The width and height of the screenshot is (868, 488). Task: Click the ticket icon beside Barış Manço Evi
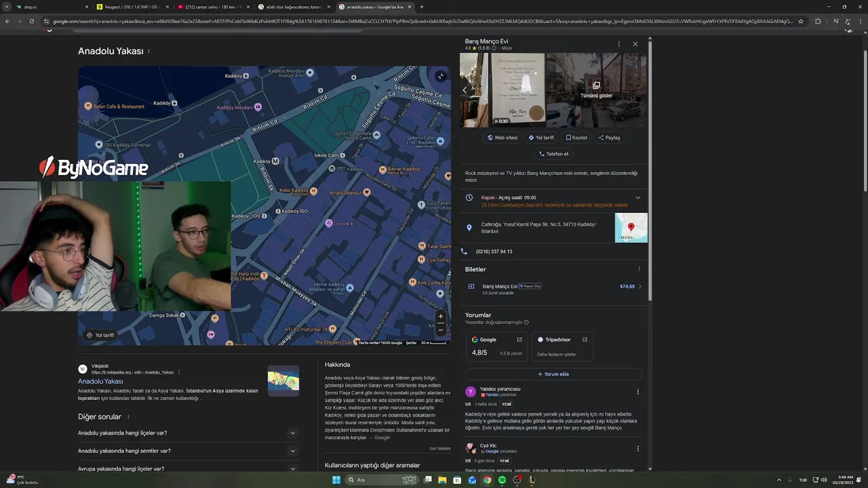471,287
